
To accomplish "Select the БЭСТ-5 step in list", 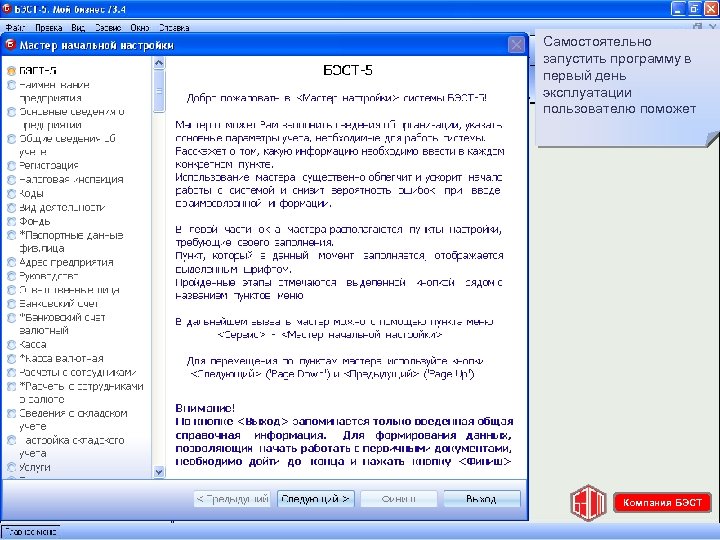I will [32, 71].
